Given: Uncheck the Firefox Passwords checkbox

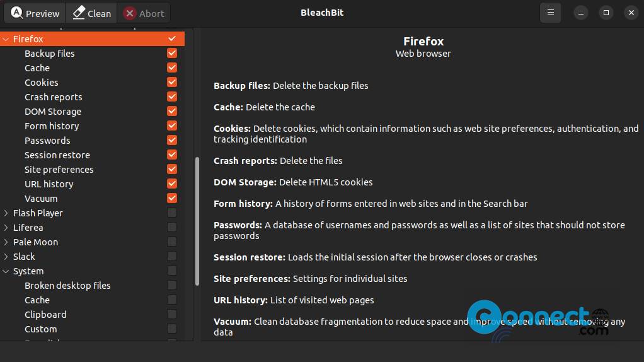Looking at the screenshot, I should 172,140.
